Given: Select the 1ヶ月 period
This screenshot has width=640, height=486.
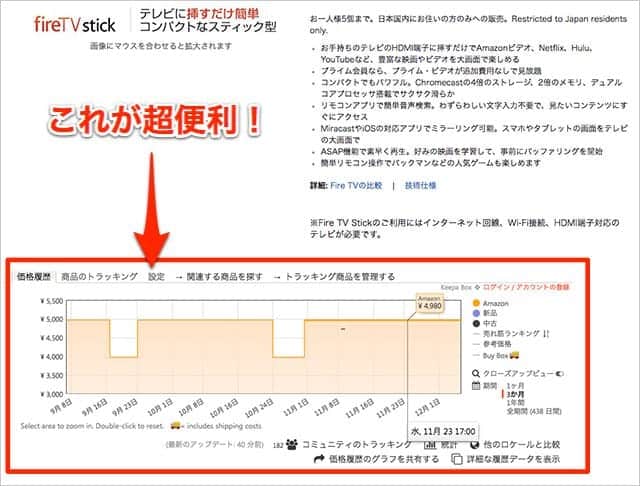Looking at the screenshot, I should [x=515, y=386].
